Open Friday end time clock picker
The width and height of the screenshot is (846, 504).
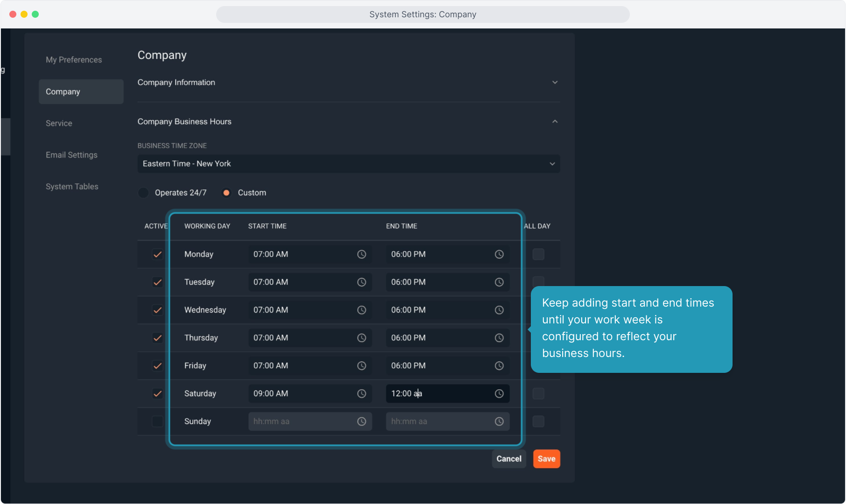[x=499, y=366]
